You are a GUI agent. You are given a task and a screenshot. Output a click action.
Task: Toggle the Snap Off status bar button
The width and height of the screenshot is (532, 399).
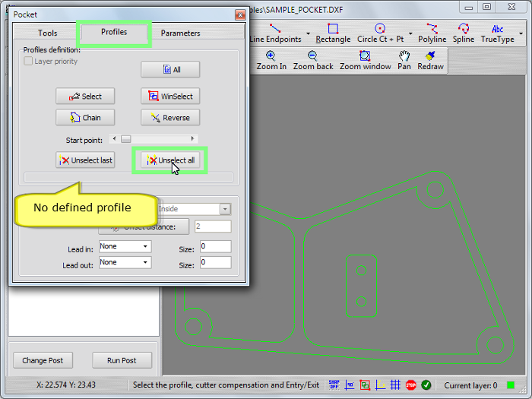point(334,385)
